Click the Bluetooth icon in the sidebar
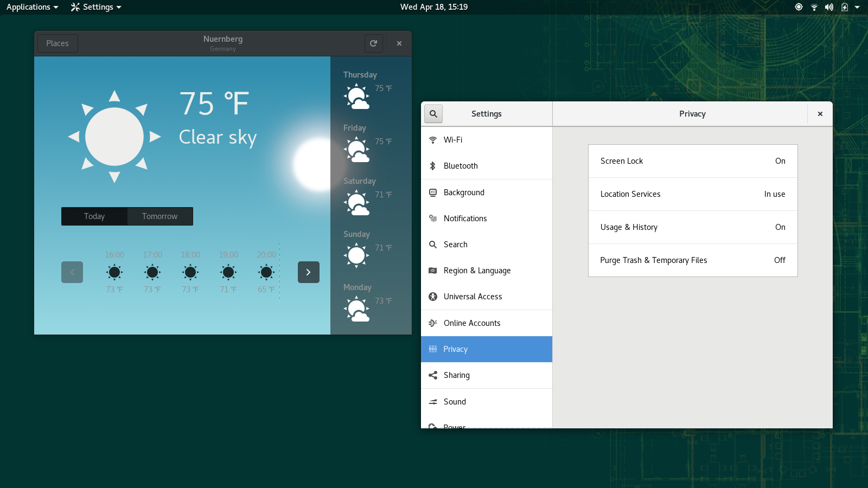Viewport: 868px width, 488px height. (x=433, y=166)
